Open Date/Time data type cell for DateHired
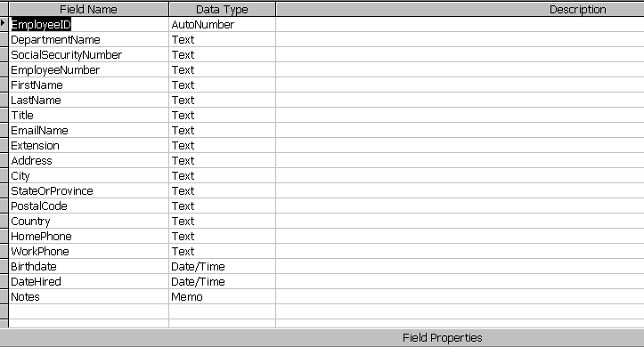This screenshot has width=644, height=347. (222, 282)
